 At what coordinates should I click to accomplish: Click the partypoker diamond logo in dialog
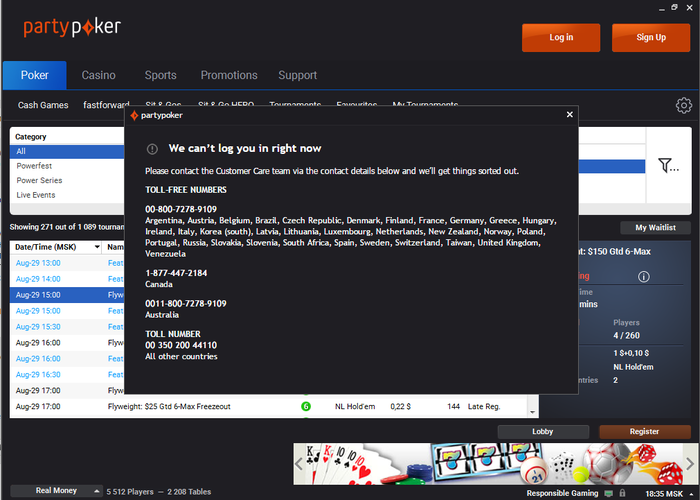click(x=134, y=115)
